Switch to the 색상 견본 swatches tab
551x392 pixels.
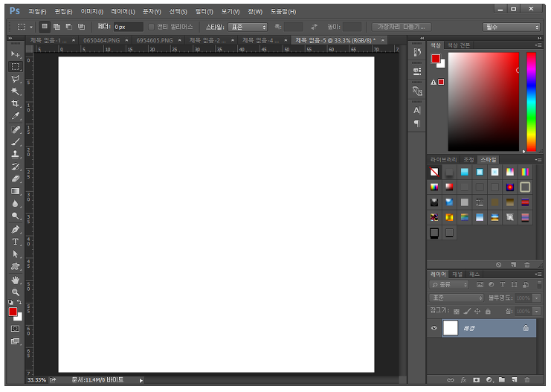point(458,45)
